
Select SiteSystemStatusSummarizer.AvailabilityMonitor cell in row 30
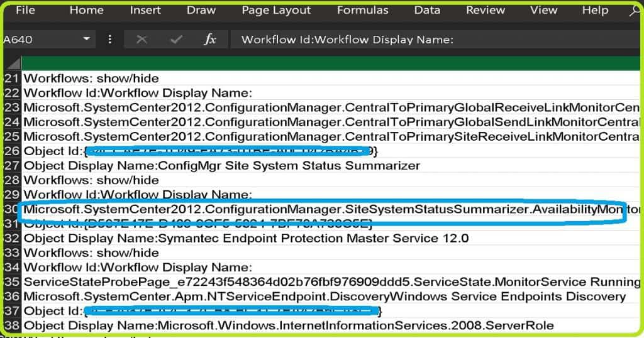331,209
